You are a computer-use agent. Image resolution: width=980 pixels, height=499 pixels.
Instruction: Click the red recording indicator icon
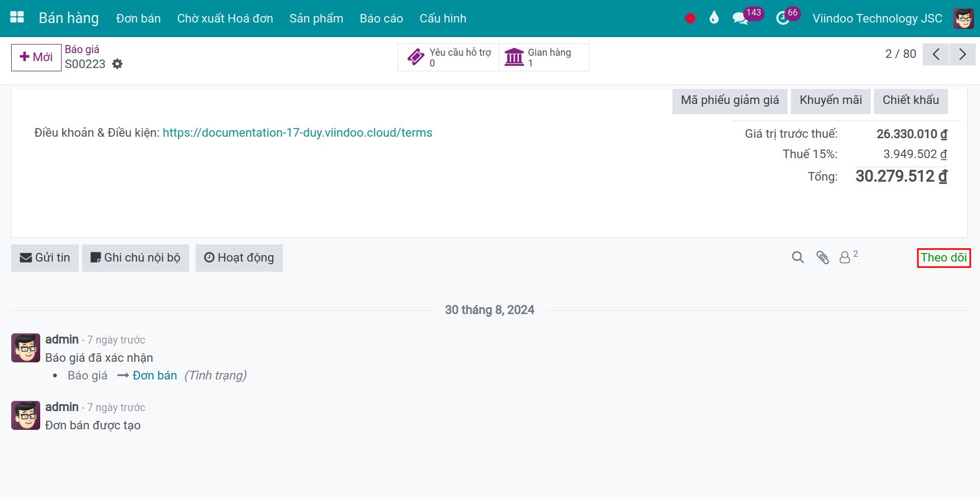pos(690,18)
